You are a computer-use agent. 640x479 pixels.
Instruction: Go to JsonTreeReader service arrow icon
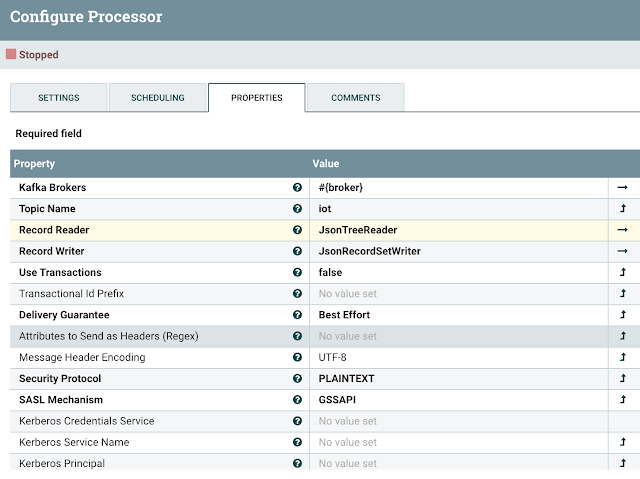(x=622, y=230)
